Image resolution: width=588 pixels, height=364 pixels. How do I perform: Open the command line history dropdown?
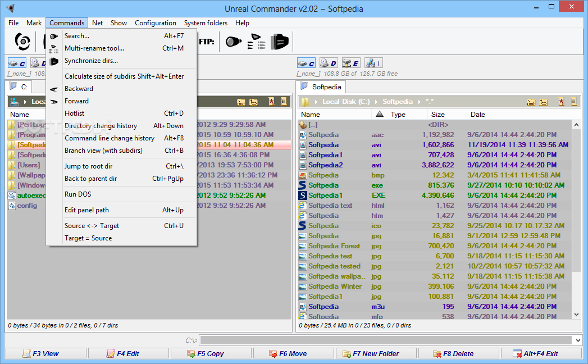pyautogui.click(x=578, y=340)
